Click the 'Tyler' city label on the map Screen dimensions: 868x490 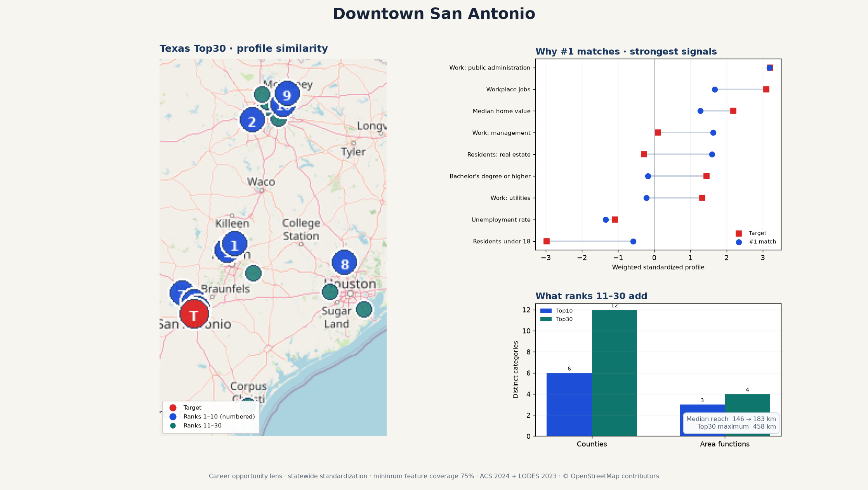point(353,152)
